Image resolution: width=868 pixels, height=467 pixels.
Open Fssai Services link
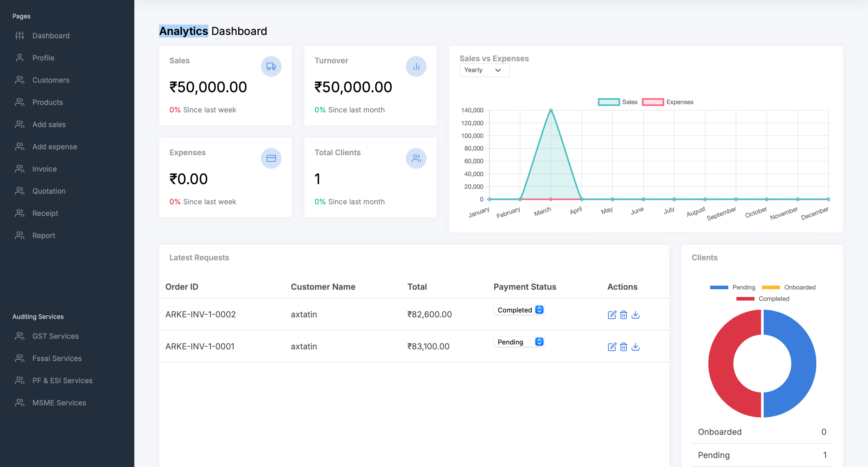57,358
